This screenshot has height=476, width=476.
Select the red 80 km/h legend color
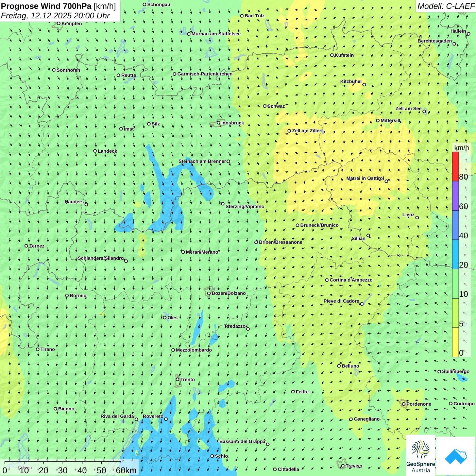pyautogui.click(x=455, y=166)
